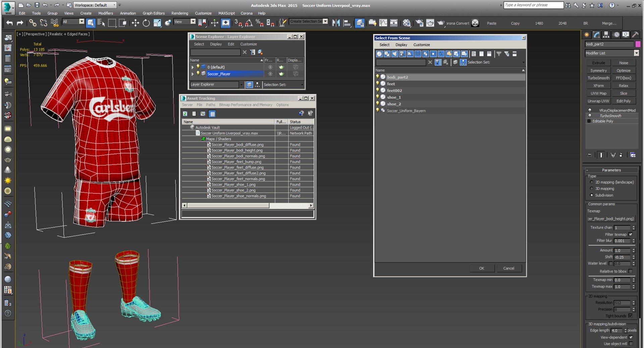Click Pin Stack below the modifier stack
This screenshot has width=644, height=348.
point(589,155)
